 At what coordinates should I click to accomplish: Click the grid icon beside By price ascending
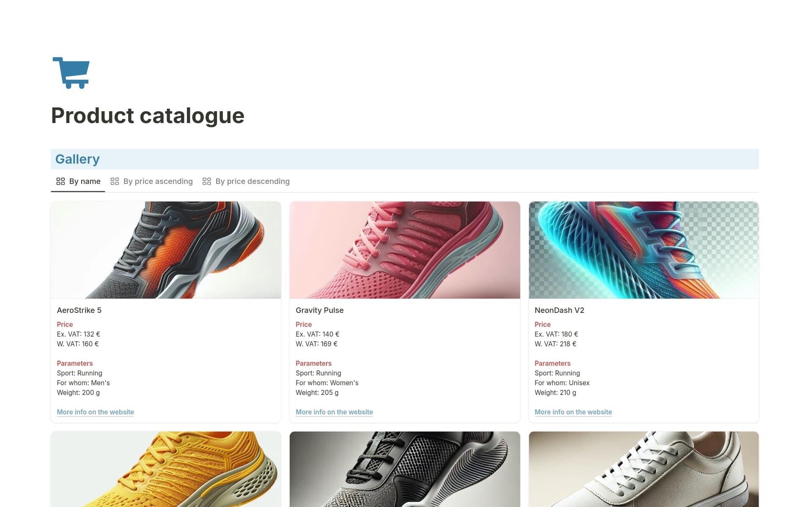115,181
